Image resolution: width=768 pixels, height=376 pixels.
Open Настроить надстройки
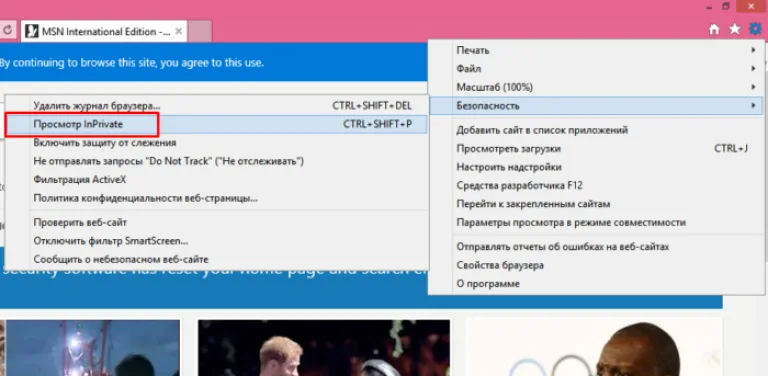point(596,167)
